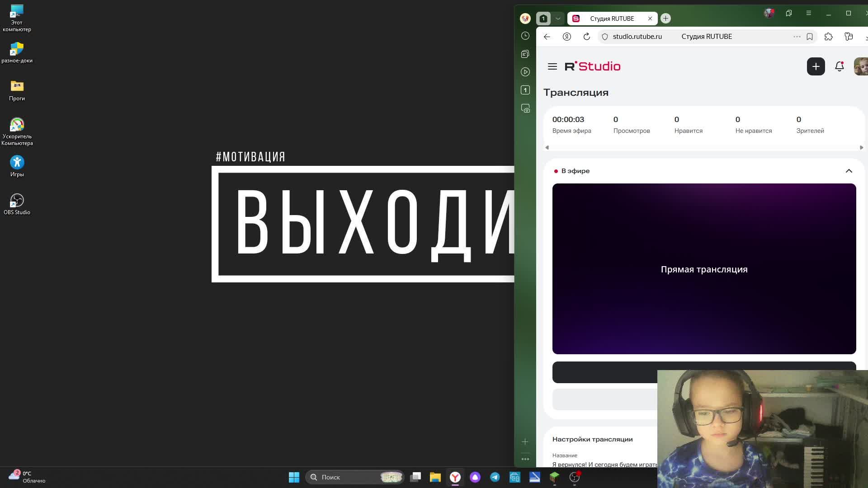This screenshot has width=868, height=488.
Task: Open browser extensions puzzle icon
Action: 828,37
